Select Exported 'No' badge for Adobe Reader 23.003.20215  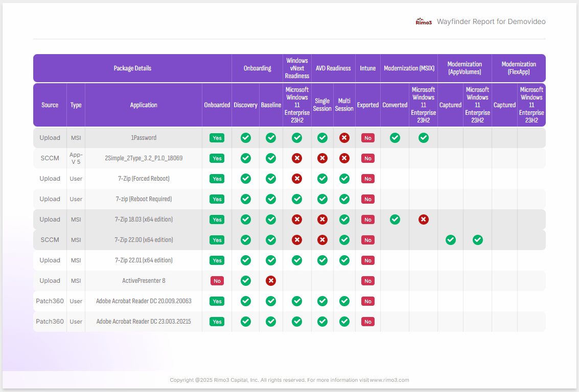(x=367, y=322)
